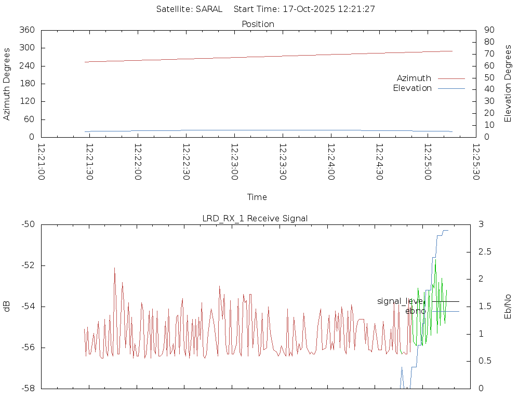Click the -50 tick on dB axis
The height and width of the screenshot is (399, 532).
pyautogui.click(x=26, y=224)
